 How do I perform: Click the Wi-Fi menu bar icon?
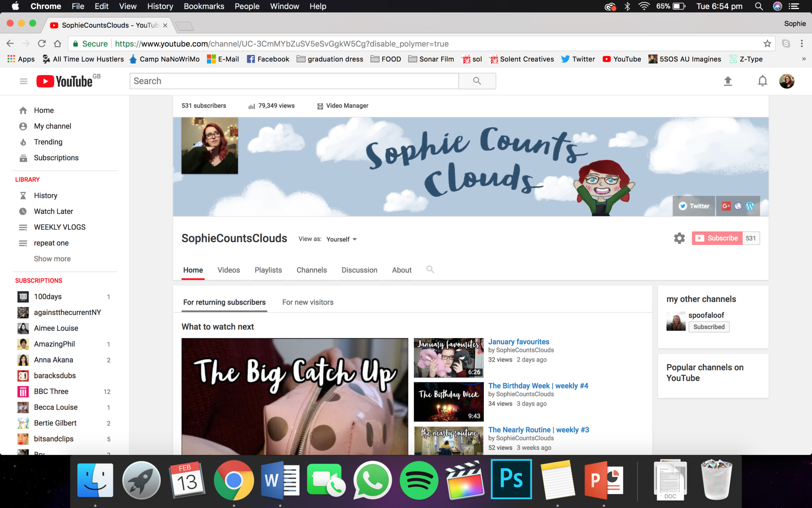tap(644, 7)
